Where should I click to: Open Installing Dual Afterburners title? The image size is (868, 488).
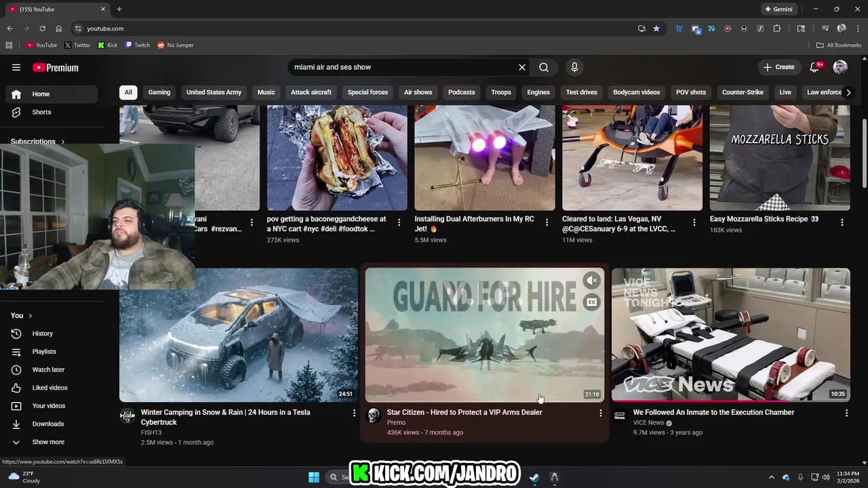(474, 224)
